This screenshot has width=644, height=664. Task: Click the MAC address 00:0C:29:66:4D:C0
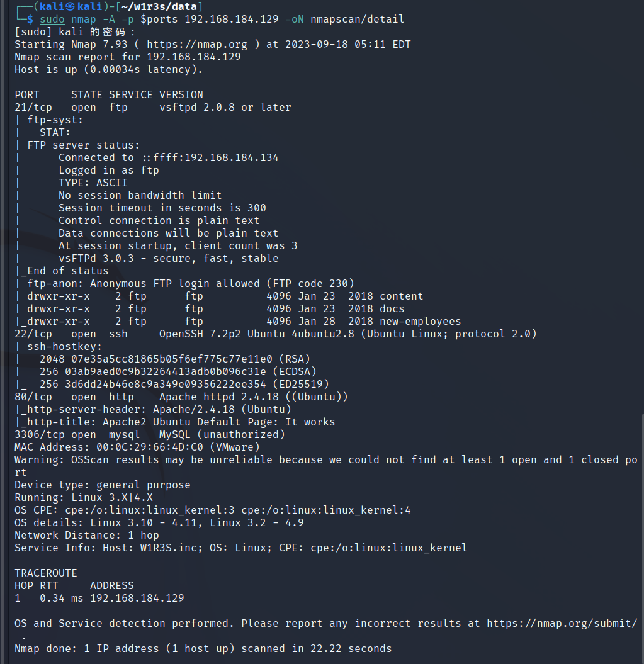150,447
